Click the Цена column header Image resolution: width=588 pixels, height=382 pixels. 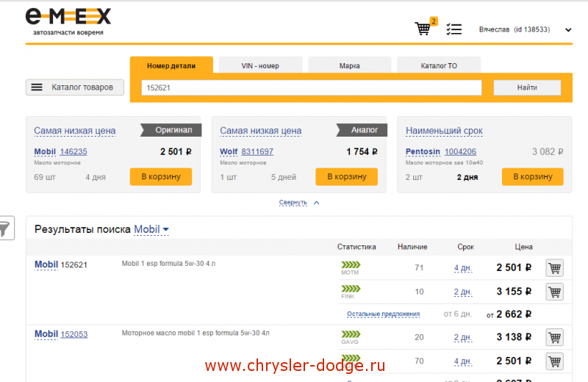(523, 247)
